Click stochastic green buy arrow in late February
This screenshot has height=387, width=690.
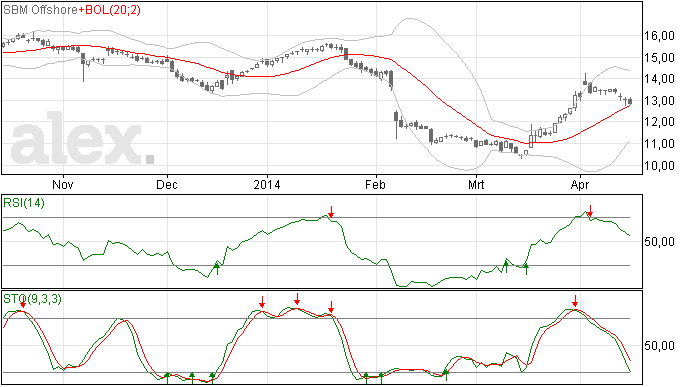click(x=446, y=375)
